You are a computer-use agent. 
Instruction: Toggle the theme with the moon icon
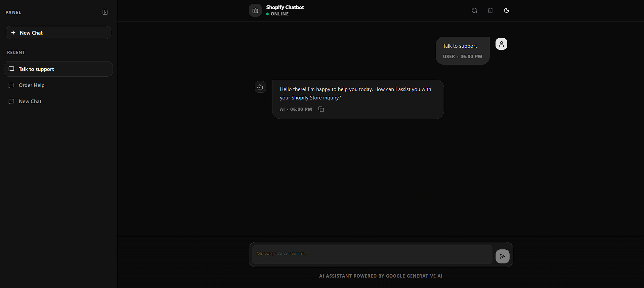coord(506,10)
